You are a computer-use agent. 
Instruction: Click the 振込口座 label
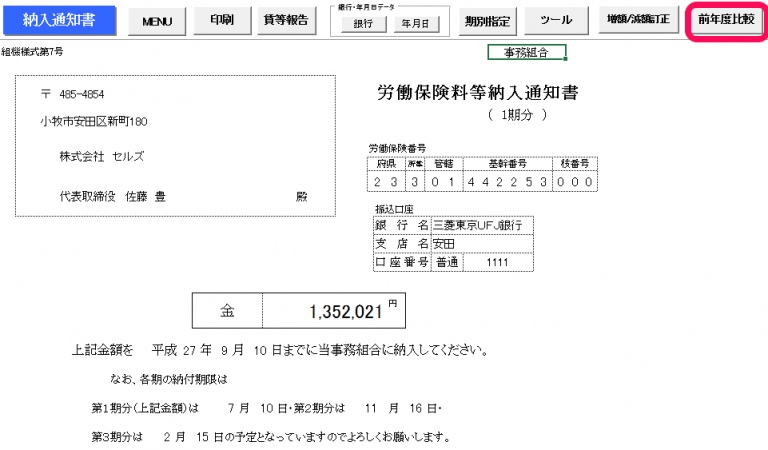(394, 209)
